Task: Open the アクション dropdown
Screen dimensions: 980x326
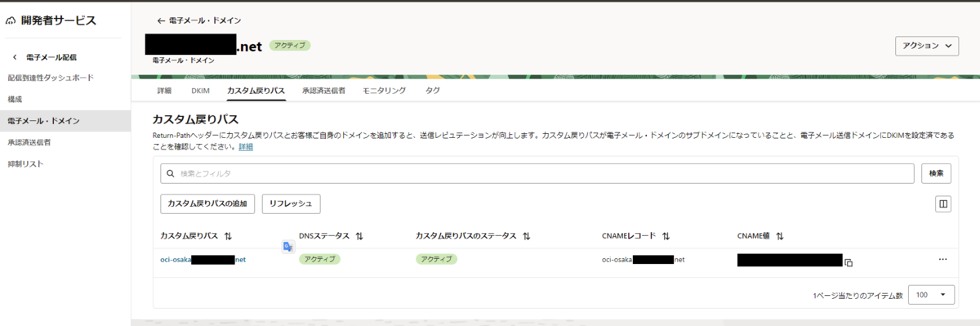Action: tap(927, 47)
